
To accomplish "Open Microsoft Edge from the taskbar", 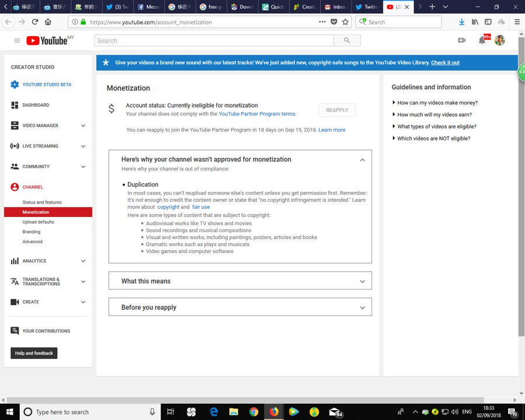I will [213, 412].
